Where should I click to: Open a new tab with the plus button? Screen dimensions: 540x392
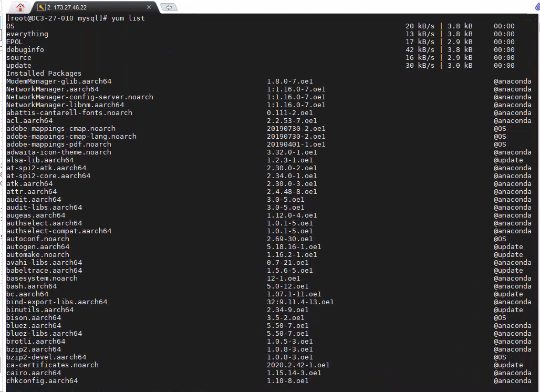[x=169, y=7]
